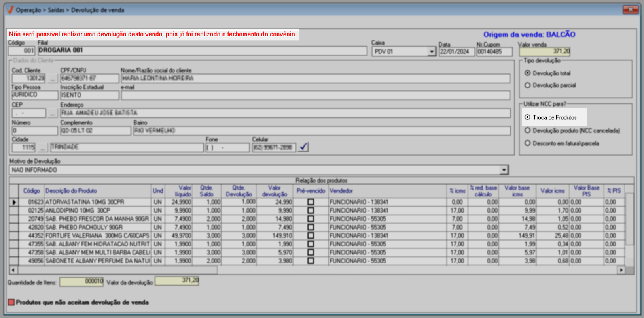Click the grid's horizontal scroll right arrow

pos(621,270)
